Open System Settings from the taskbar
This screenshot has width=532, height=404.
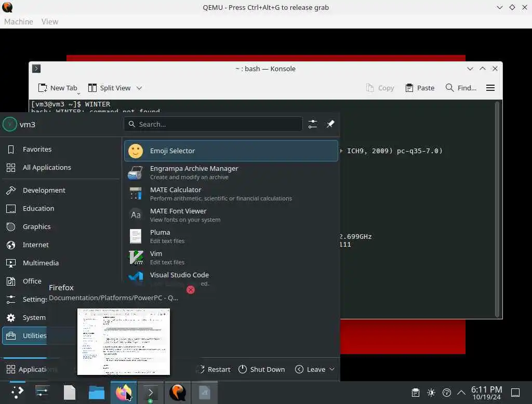(42, 393)
